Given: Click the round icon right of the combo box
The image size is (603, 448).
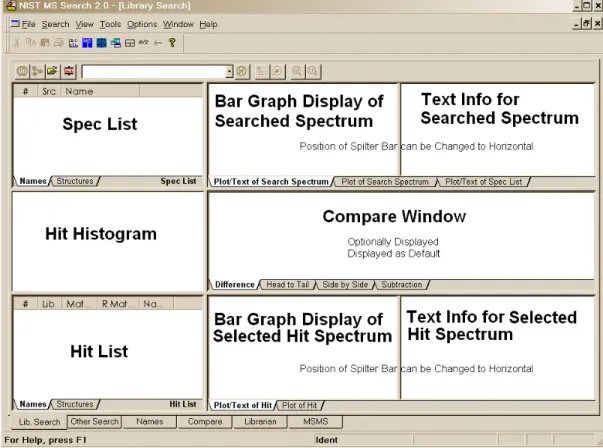Looking at the screenshot, I should [242, 72].
